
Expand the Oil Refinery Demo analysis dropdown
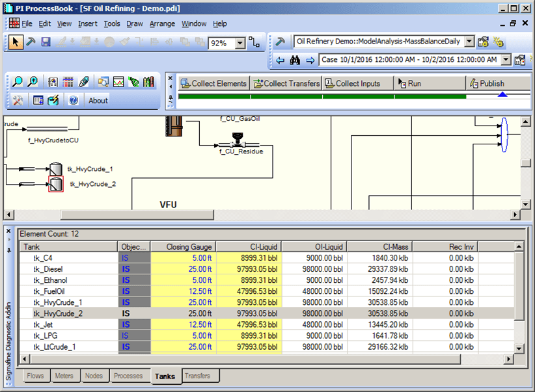tap(469, 42)
